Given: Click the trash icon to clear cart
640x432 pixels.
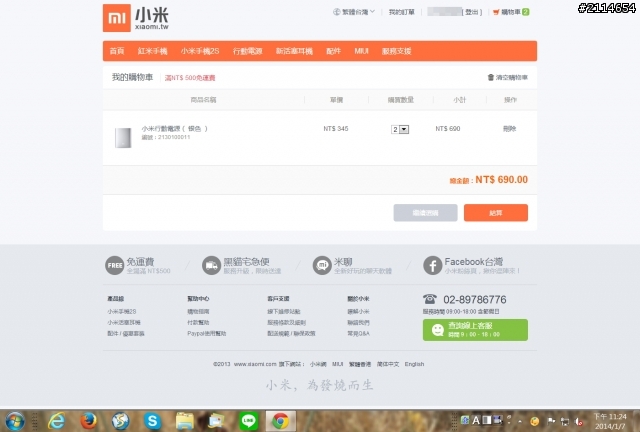Looking at the screenshot, I should click(491, 77).
